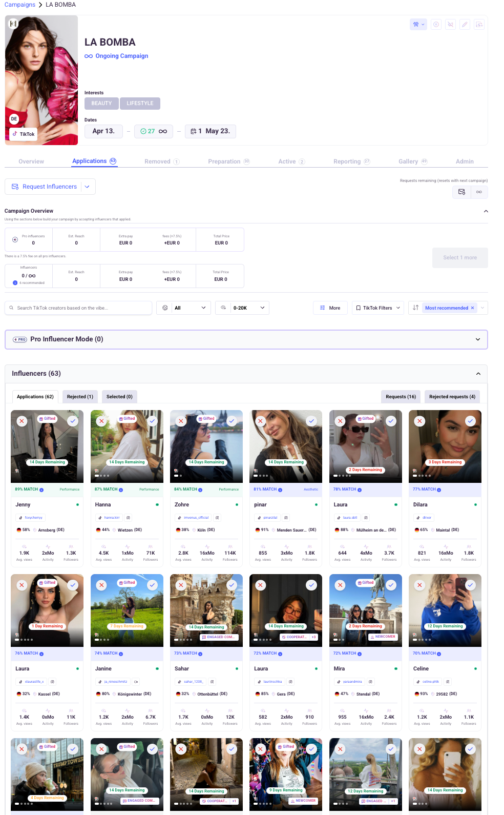Go to Campaigns breadcrumb link

pos(20,5)
